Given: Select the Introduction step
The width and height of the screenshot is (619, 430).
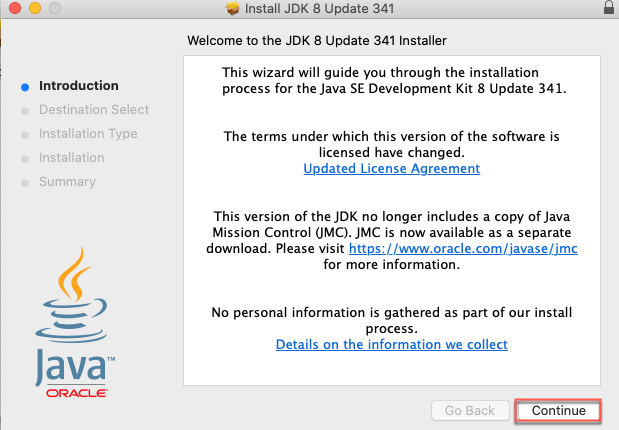Looking at the screenshot, I should tap(79, 86).
